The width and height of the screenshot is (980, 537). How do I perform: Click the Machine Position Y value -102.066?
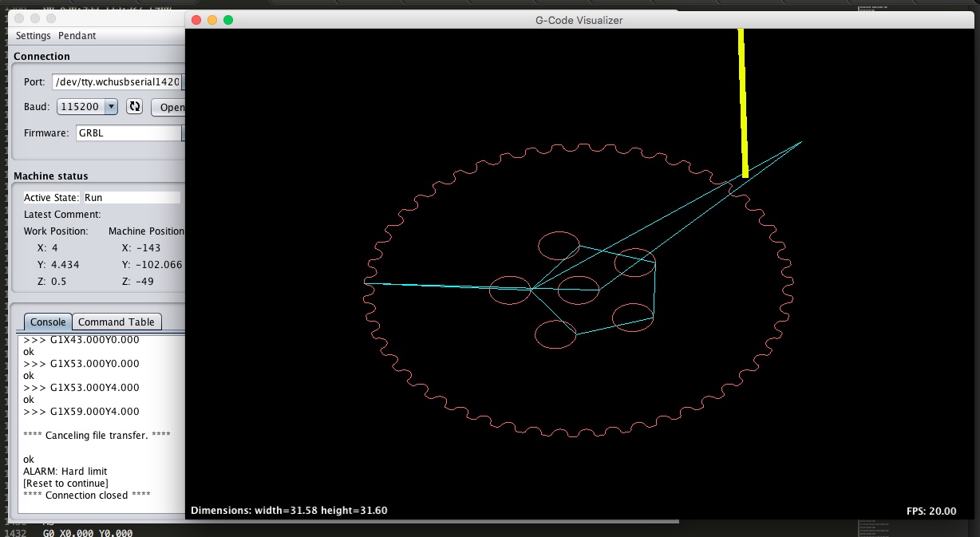pyautogui.click(x=159, y=265)
